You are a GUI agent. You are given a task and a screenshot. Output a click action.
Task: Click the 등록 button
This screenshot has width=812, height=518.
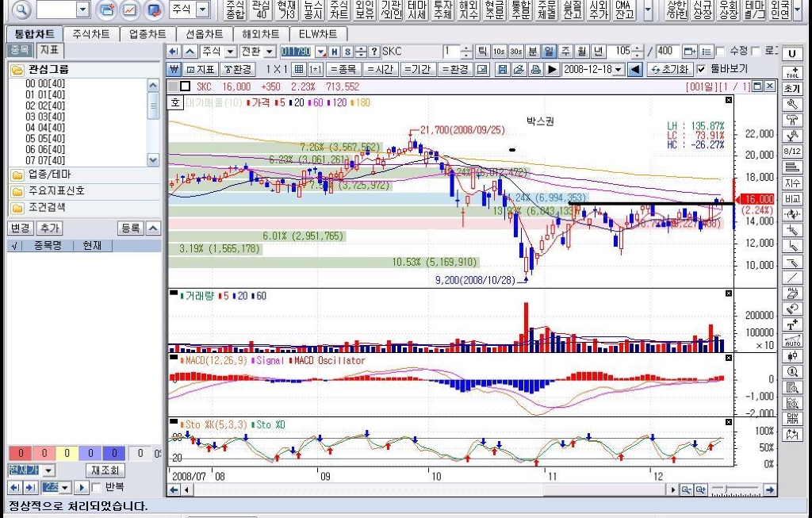(x=131, y=228)
